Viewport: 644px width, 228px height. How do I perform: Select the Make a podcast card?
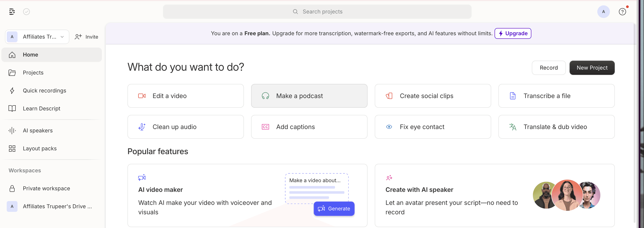pyautogui.click(x=309, y=96)
